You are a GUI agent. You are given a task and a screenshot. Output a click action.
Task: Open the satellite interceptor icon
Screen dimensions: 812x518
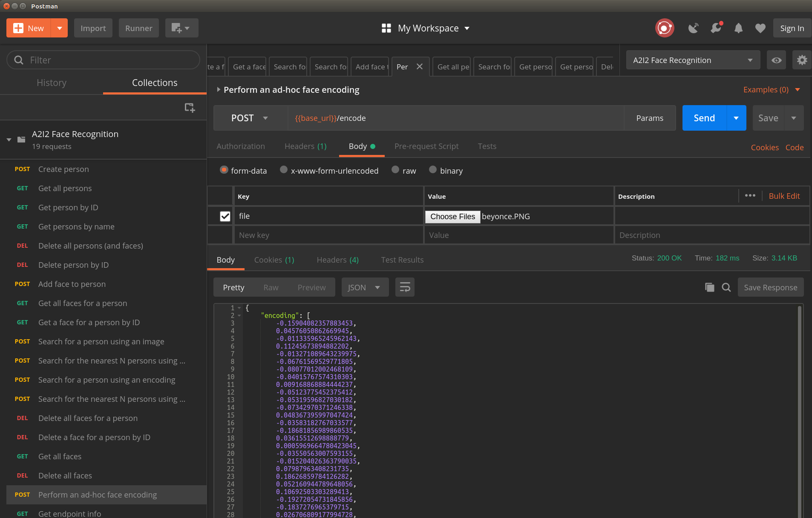pyautogui.click(x=693, y=28)
